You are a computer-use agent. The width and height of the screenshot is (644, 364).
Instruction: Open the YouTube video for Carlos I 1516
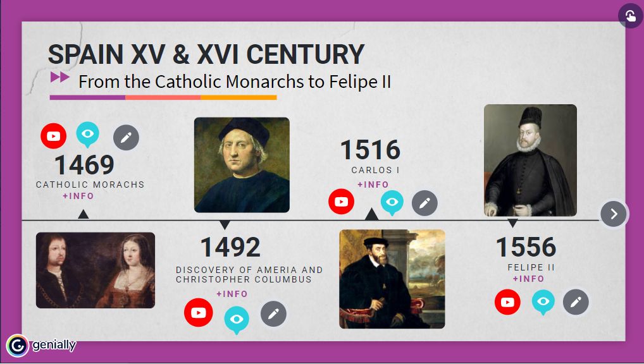pyautogui.click(x=342, y=202)
